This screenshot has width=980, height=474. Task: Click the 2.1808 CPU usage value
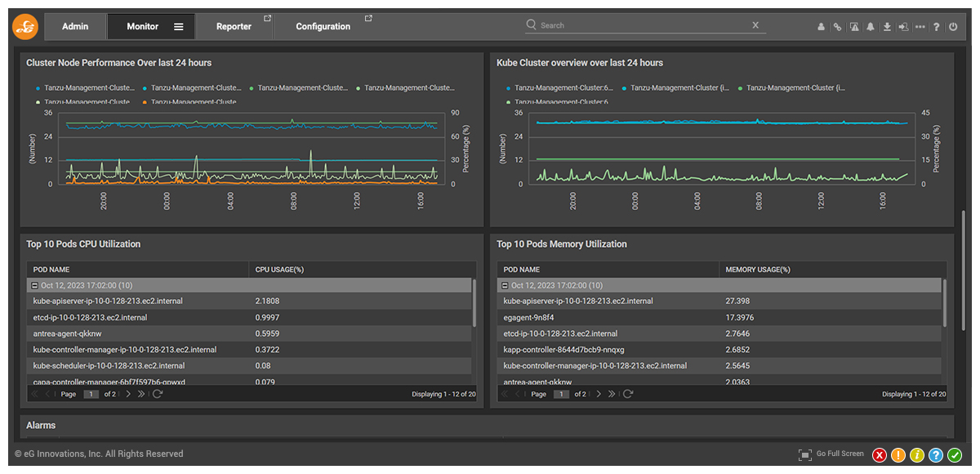[x=267, y=302]
